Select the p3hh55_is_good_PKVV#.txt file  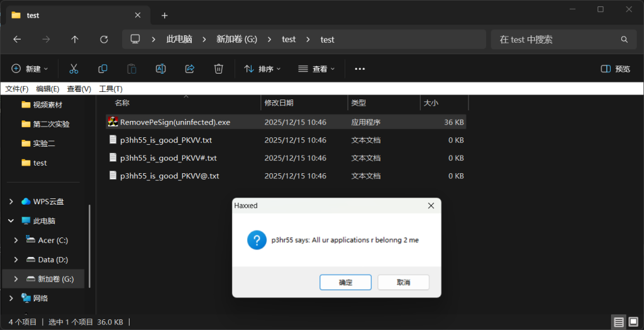[x=168, y=158]
